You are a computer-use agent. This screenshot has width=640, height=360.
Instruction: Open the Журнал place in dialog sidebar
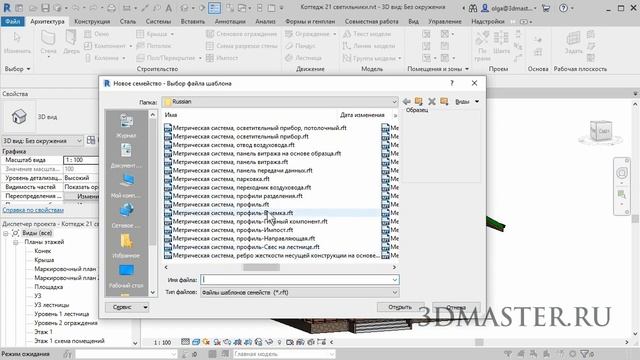(126, 126)
